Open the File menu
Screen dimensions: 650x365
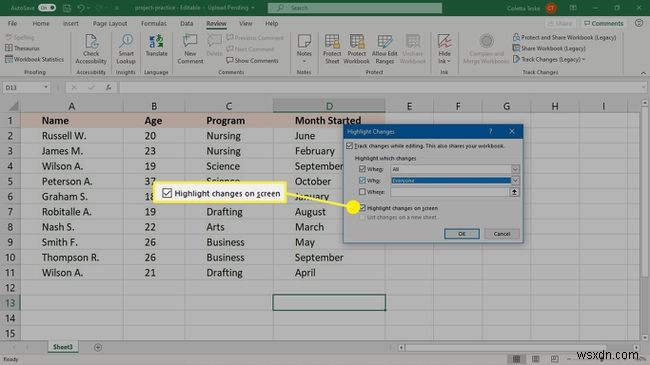pyautogui.click(x=12, y=24)
